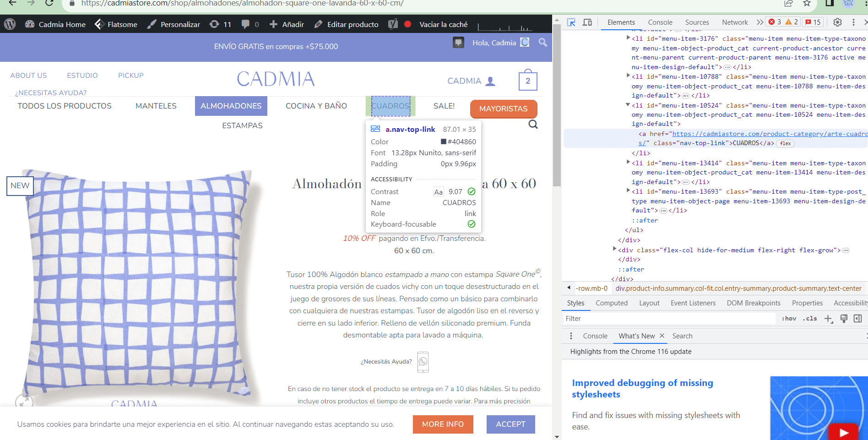868x440 pixels.
Task: Click the CADMIA account user icon
Action: point(490,81)
